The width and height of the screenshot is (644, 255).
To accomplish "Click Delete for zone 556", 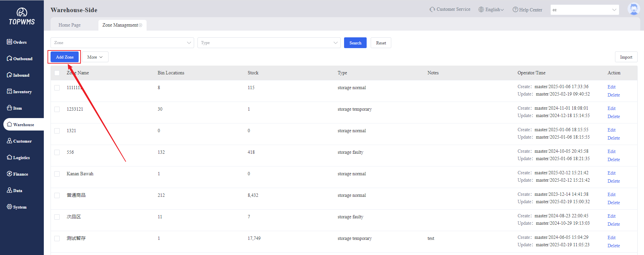I will click(x=613, y=159).
